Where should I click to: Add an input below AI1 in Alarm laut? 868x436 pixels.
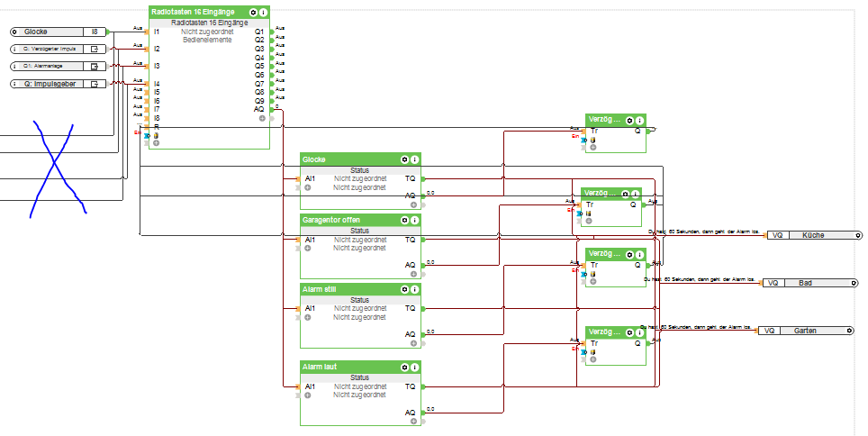pyautogui.click(x=307, y=395)
